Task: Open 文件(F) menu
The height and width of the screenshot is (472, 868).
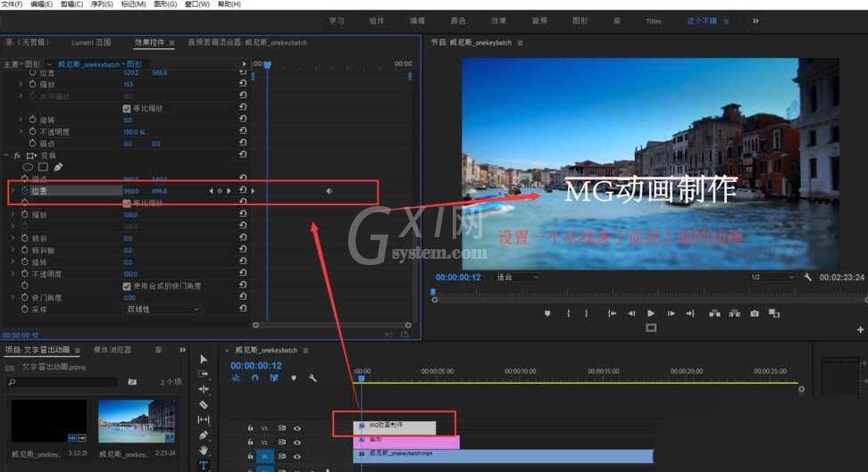Action: [12, 4]
